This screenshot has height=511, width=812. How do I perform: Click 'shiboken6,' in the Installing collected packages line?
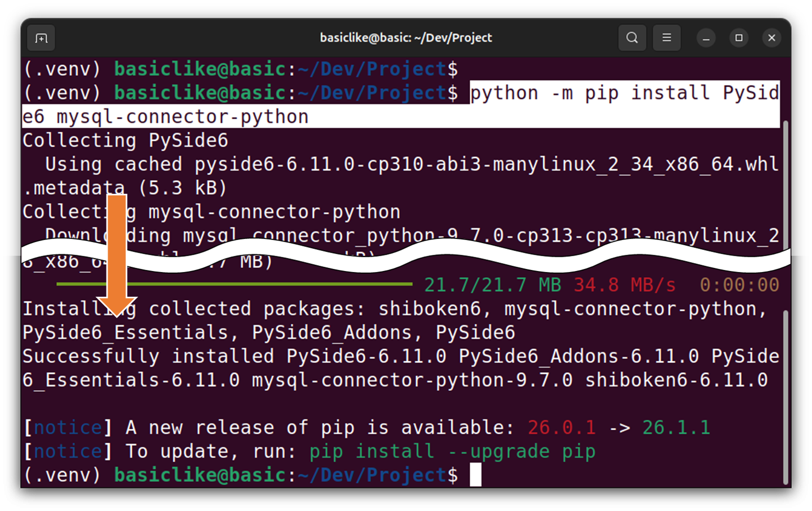[435, 309]
